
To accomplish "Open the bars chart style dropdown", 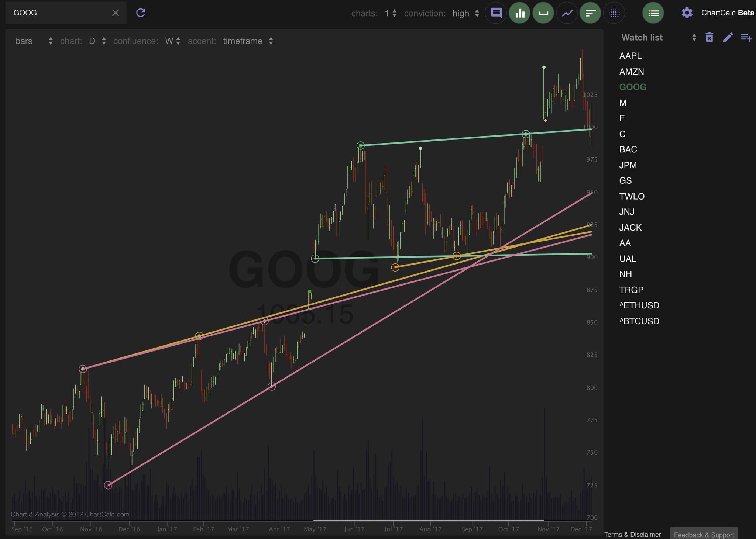I will pos(34,41).
